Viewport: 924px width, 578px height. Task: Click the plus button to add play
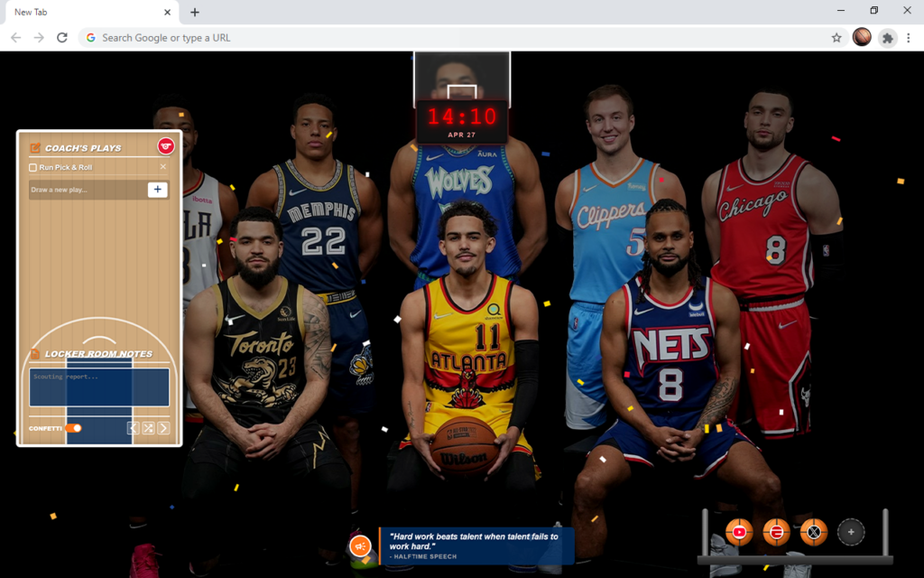(x=157, y=190)
